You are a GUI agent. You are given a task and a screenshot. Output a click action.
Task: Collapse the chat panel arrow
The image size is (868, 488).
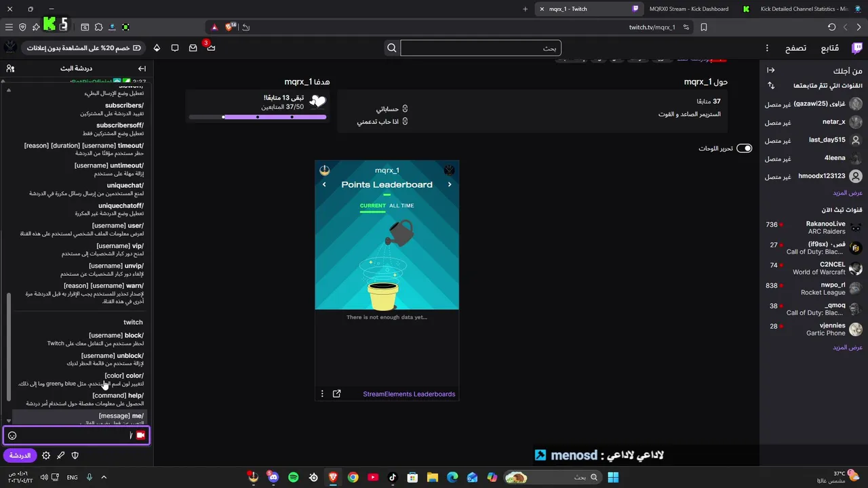142,68
